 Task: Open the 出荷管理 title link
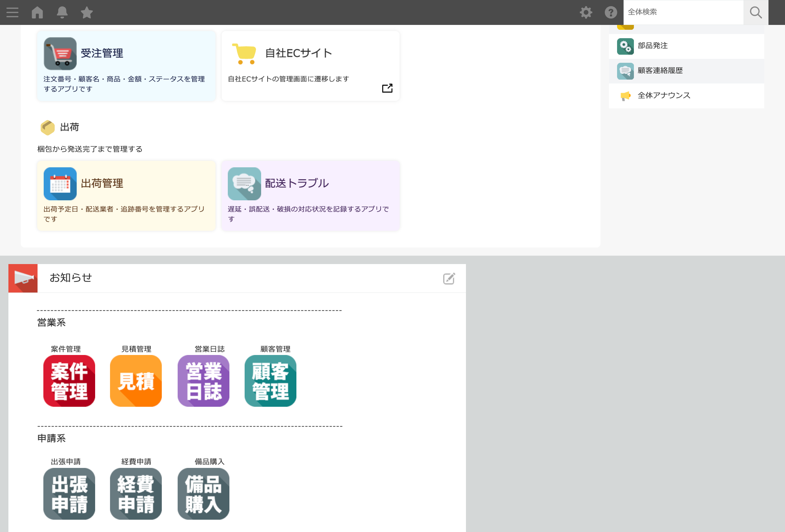click(102, 183)
